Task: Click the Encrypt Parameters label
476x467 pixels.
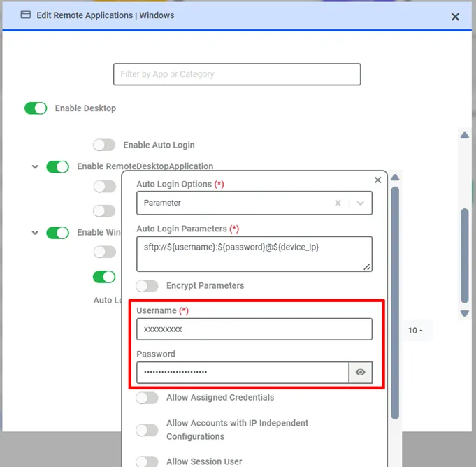Action: 205,286
